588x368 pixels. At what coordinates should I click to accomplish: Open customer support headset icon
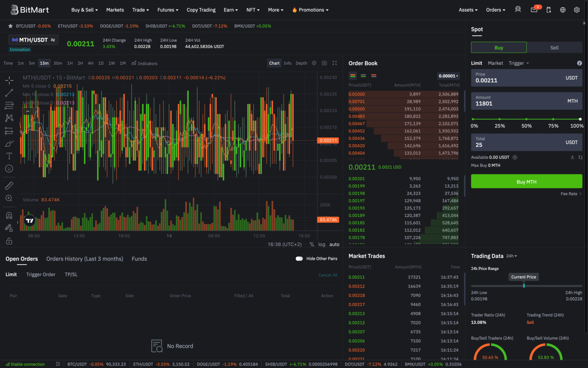pyautogui.click(x=518, y=10)
